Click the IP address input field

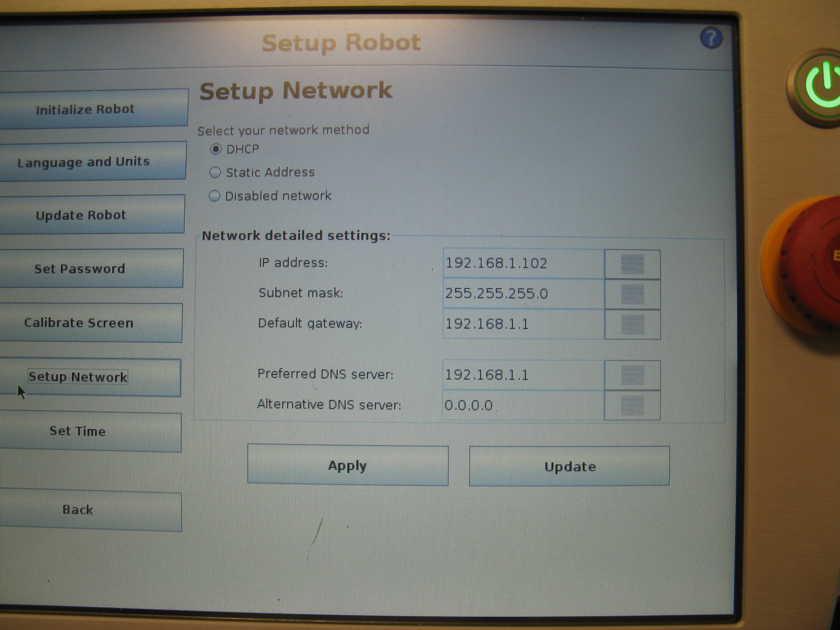pyautogui.click(x=522, y=264)
